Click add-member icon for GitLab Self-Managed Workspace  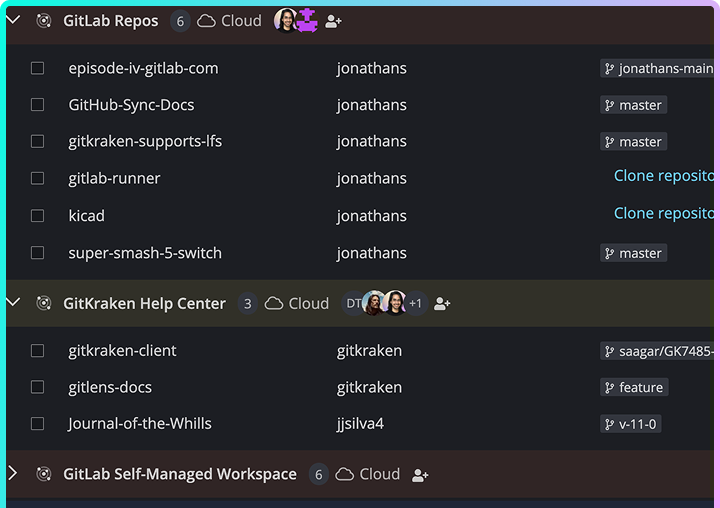420,475
